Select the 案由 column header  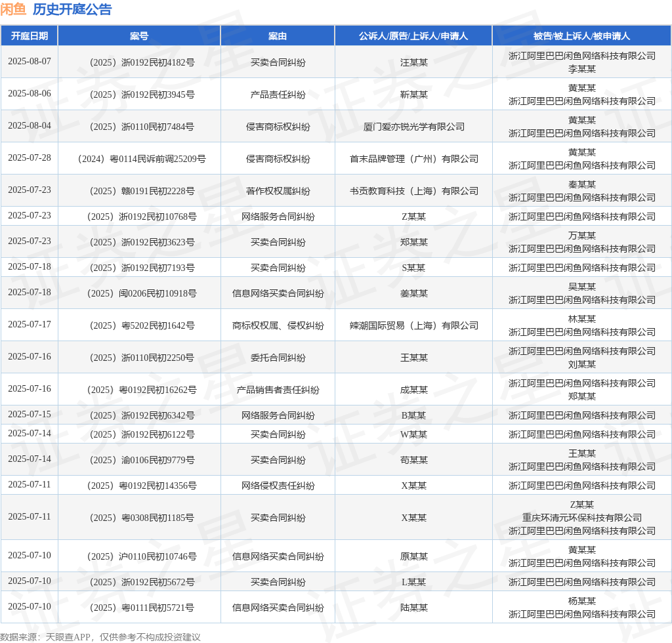click(x=278, y=36)
